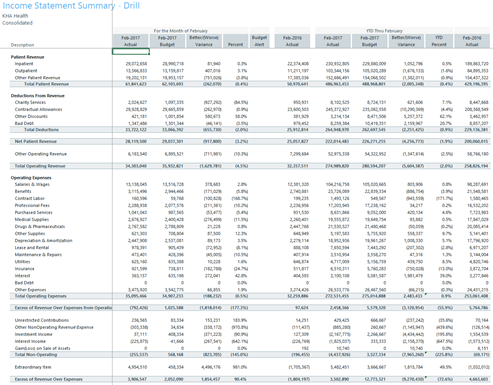
Task: Click the Excess of Revenue Over Expenses label
Action: click(48, 379)
